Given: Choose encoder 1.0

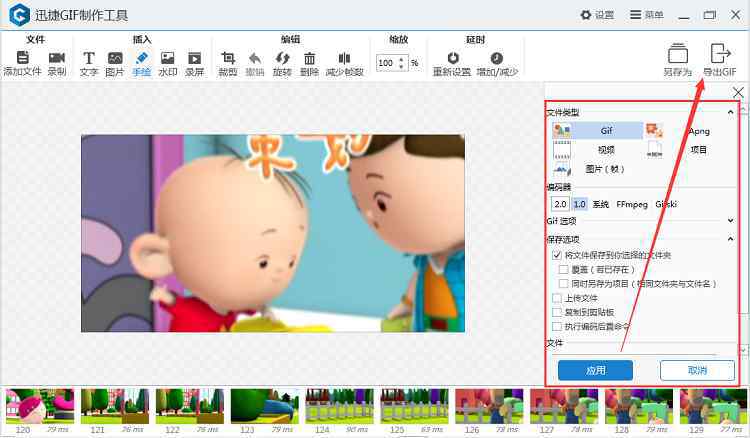Looking at the screenshot, I should [x=580, y=204].
